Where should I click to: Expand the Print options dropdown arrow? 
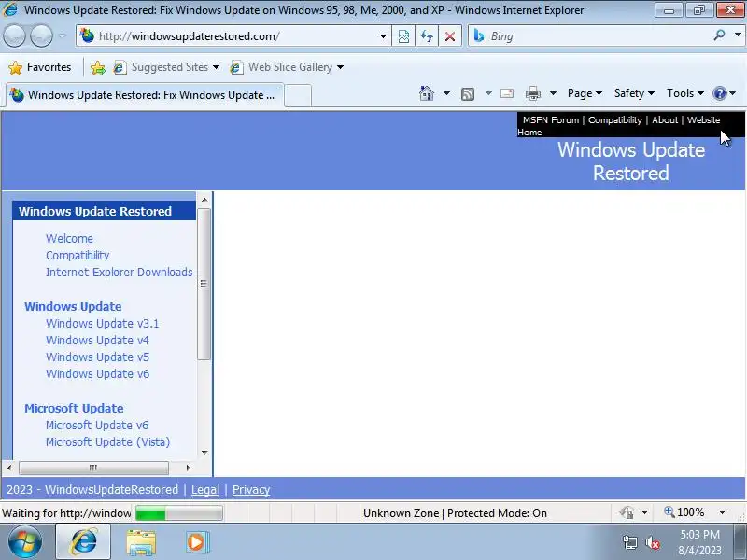pyautogui.click(x=553, y=93)
